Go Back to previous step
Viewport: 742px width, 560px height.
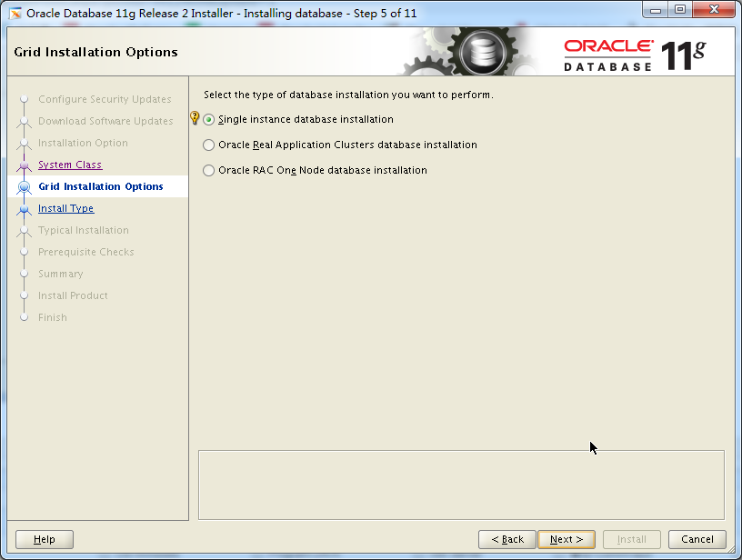[507, 539]
